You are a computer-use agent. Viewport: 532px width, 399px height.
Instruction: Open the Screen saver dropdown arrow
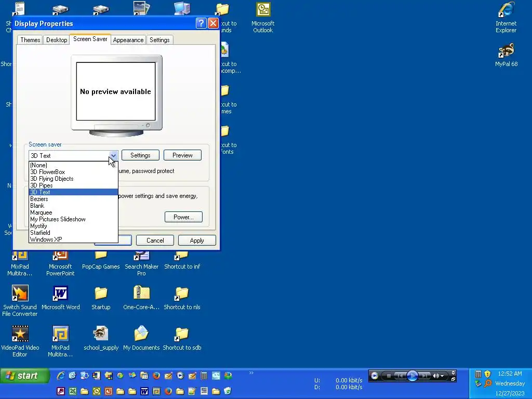113,155
